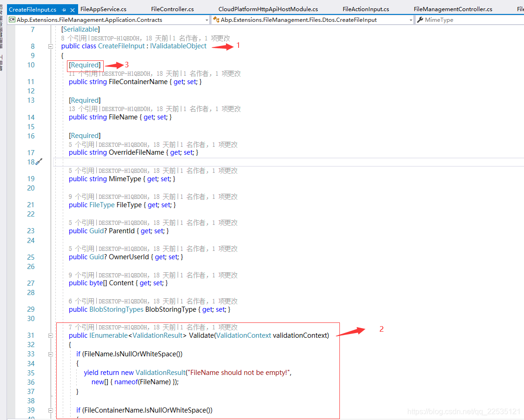Click the ParentId property name
The image size is (524, 420).
pos(122,231)
